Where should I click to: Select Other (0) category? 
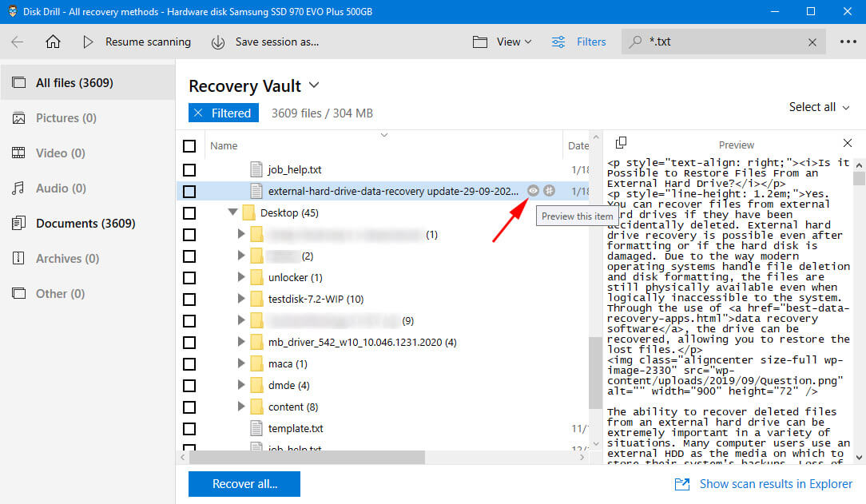tap(88, 294)
